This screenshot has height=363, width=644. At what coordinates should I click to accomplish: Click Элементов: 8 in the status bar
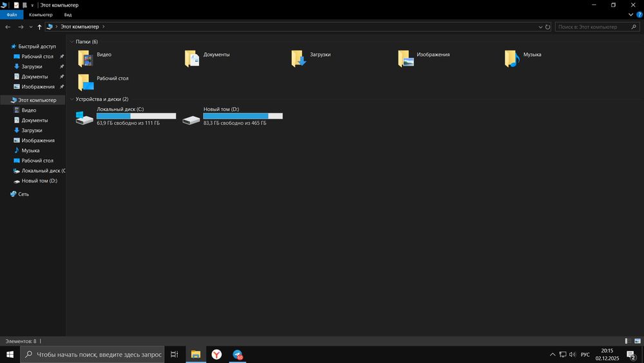pyautogui.click(x=21, y=341)
